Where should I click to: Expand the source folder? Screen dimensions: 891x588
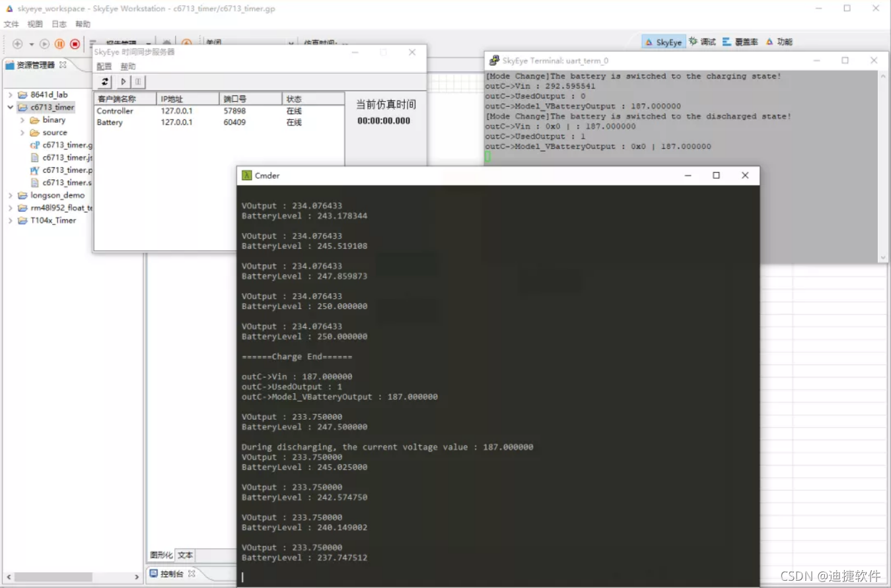click(x=22, y=133)
